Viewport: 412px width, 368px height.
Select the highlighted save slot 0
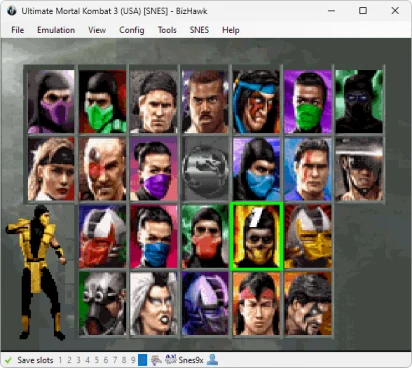[x=142, y=360]
